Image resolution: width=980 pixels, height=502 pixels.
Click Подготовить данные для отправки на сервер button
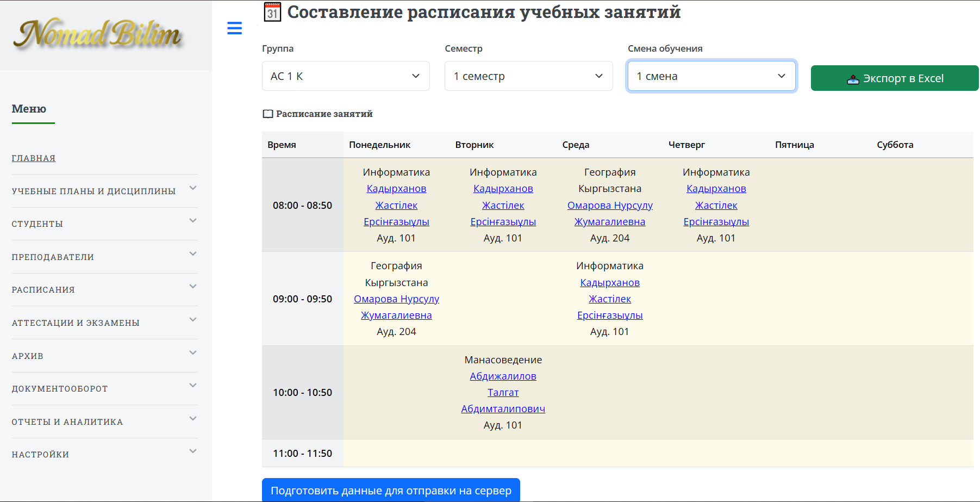[391, 491]
